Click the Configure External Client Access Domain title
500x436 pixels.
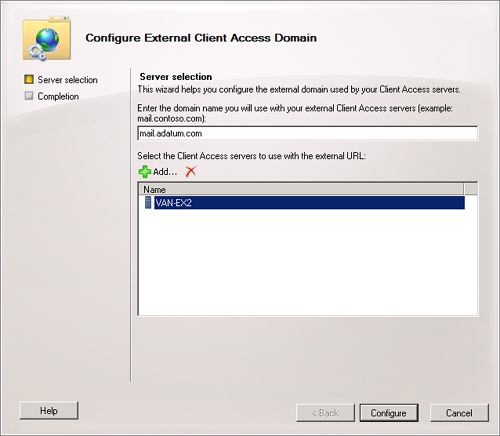tap(201, 38)
